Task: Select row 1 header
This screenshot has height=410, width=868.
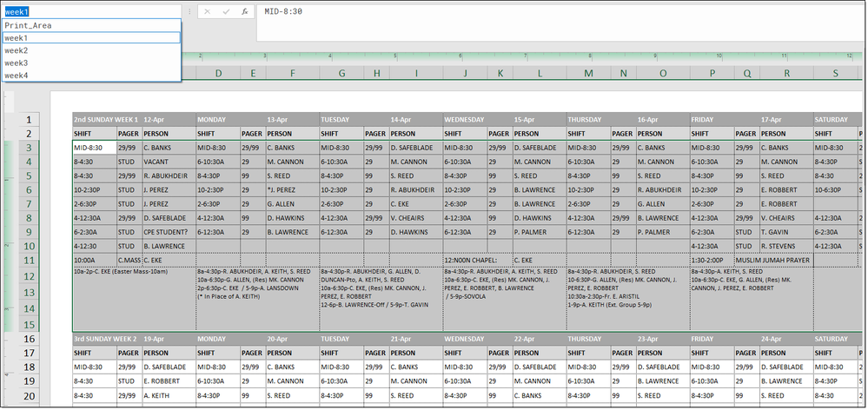Action: 30,120
